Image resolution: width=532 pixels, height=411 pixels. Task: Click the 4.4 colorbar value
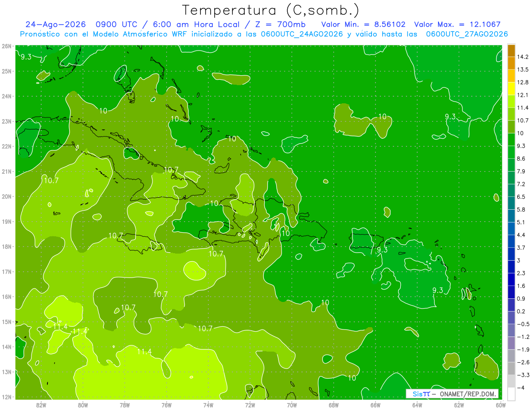click(x=521, y=235)
